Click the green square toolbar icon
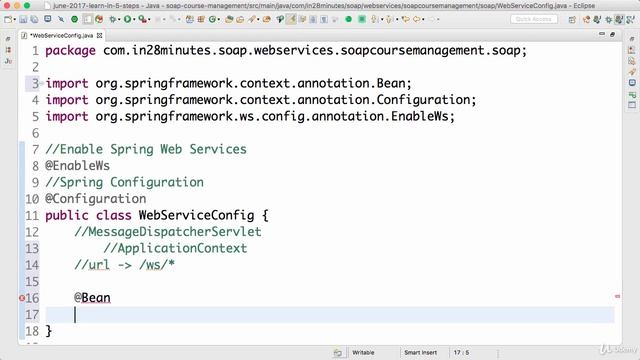This screenshot has width=640, height=360. (x=362, y=19)
